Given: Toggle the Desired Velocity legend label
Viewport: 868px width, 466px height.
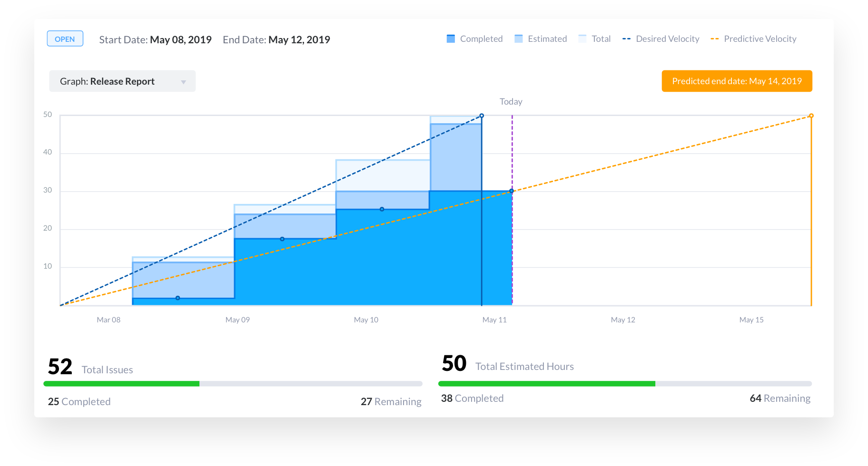Looking at the screenshot, I should [667, 39].
